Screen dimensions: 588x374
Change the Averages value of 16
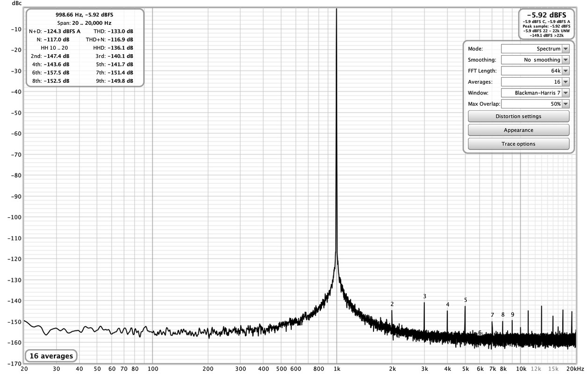[x=535, y=82]
